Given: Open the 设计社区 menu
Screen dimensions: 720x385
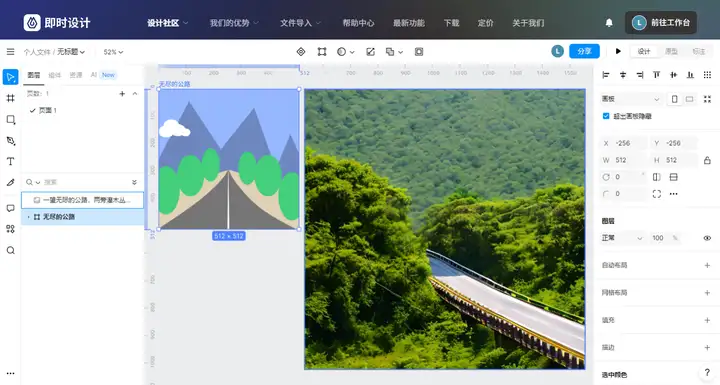Looking at the screenshot, I should pyautogui.click(x=168, y=23).
